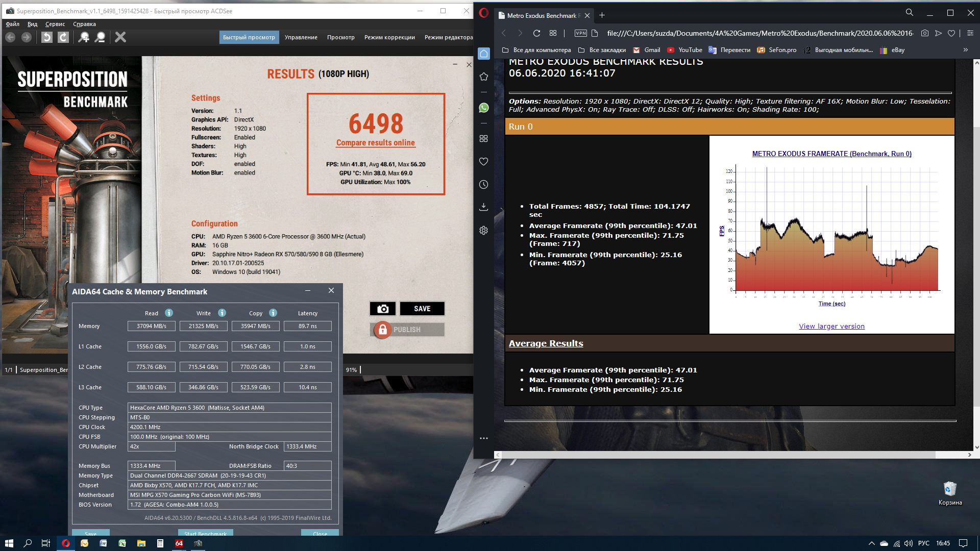Screen dimensions: 980x551
Task: Click info icon next to Read column
Action: (x=169, y=313)
